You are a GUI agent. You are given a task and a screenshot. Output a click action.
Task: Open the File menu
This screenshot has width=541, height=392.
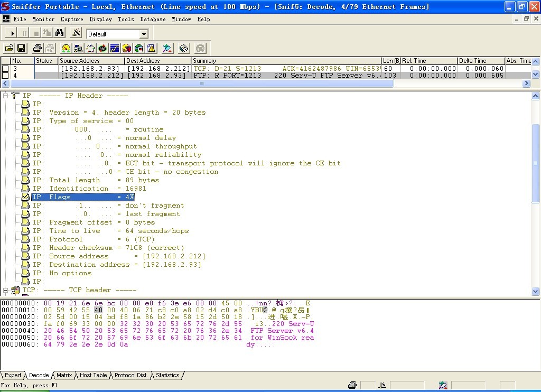(x=20, y=19)
